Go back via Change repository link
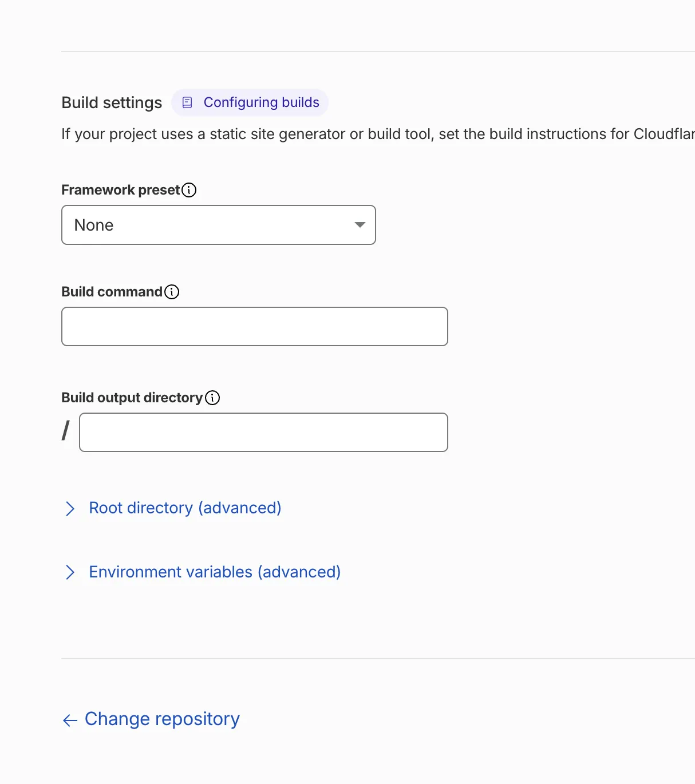 tap(151, 719)
